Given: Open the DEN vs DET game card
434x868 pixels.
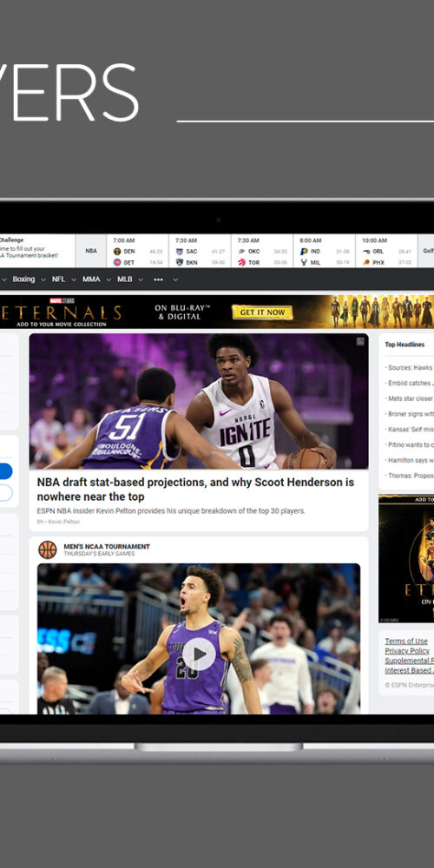Looking at the screenshot, I should [137, 252].
